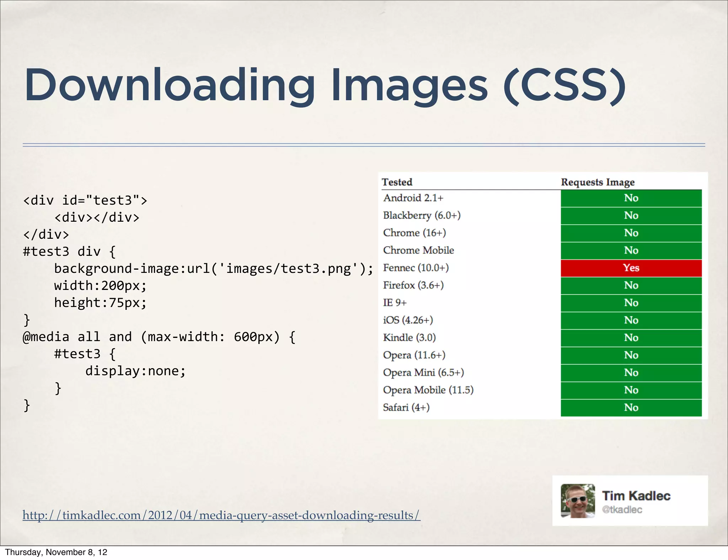Click the 'Thursday, November 8, 12' date footer

(56, 552)
